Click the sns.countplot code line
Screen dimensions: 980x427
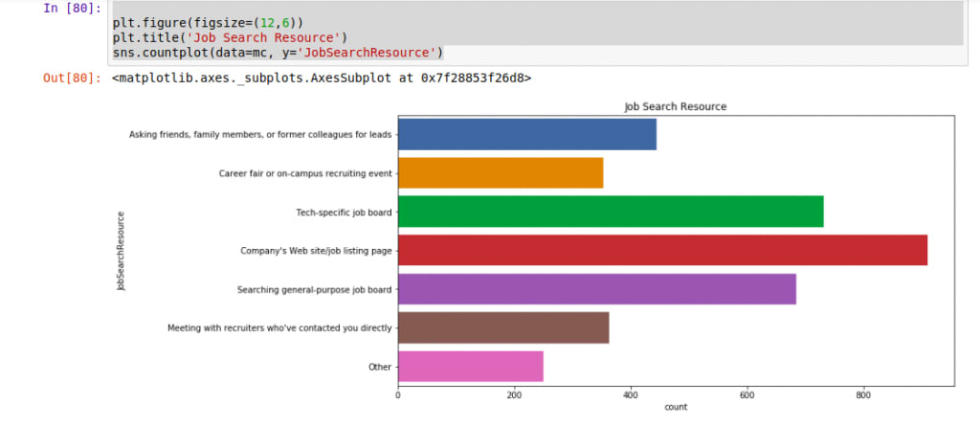278,54
